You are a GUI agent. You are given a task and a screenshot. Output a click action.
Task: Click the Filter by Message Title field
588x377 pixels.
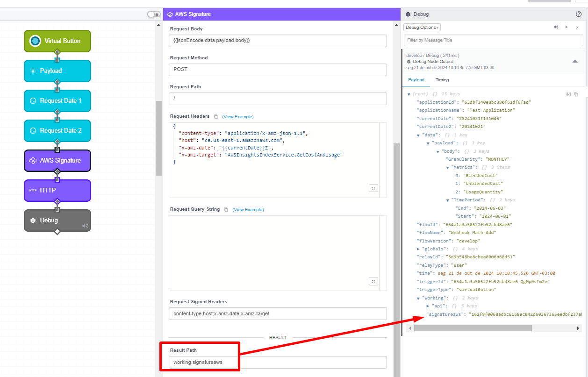494,41
